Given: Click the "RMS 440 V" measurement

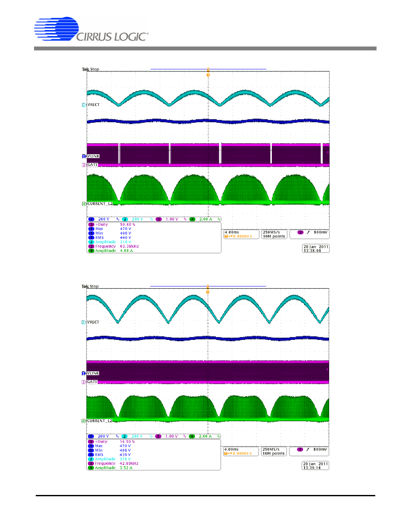Looking at the screenshot, I should [110, 237].
